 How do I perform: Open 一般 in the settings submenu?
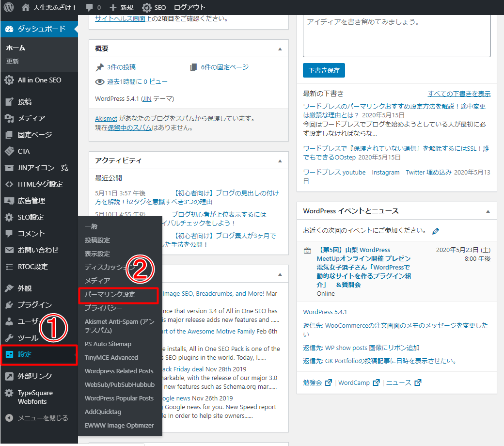click(91, 227)
